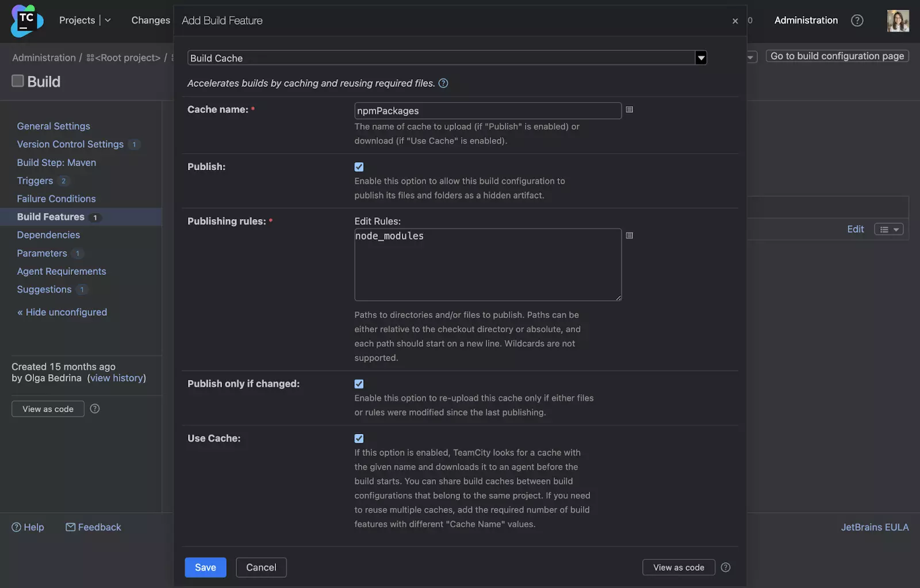Click inside the Cache name input field

[488, 110]
